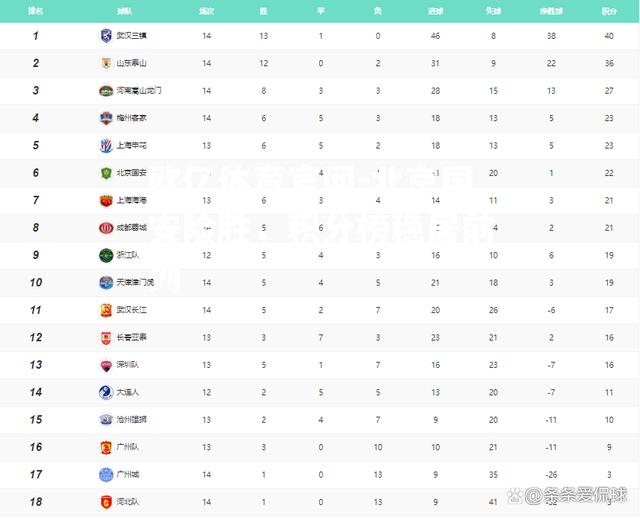The width and height of the screenshot is (640, 518).
Task: Click the 排名 column header
Action: click(36, 11)
